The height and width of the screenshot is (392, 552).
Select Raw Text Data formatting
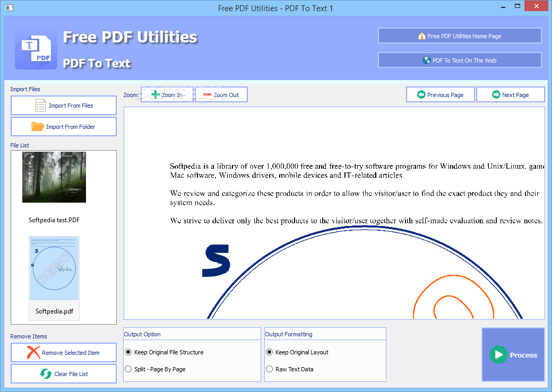click(290, 369)
